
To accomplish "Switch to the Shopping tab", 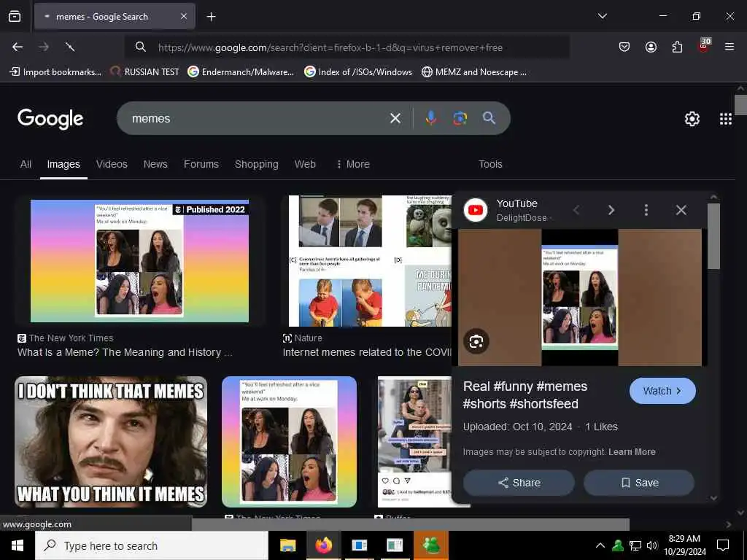I will [256, 164].
